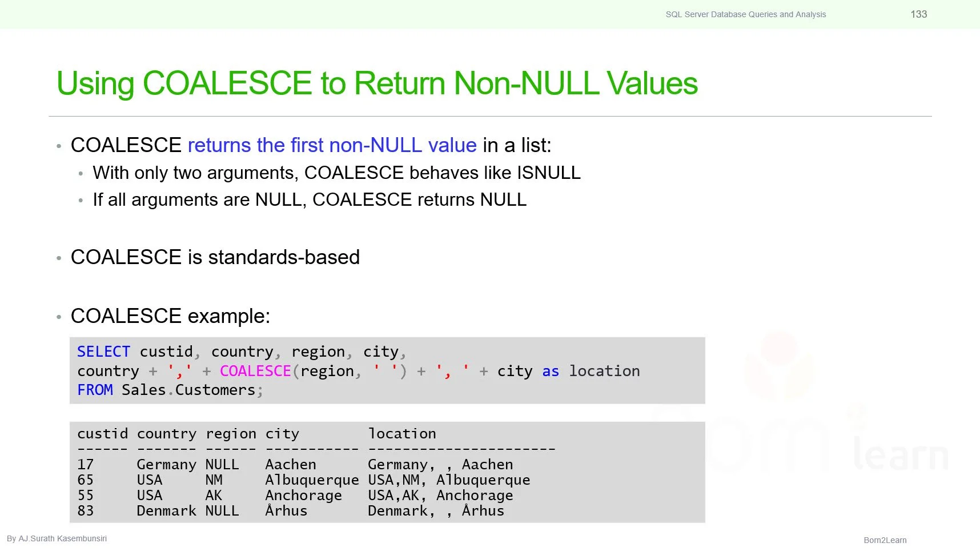Click the blue phrase "returns the first non-NULL value"

(x=332, y=145)
